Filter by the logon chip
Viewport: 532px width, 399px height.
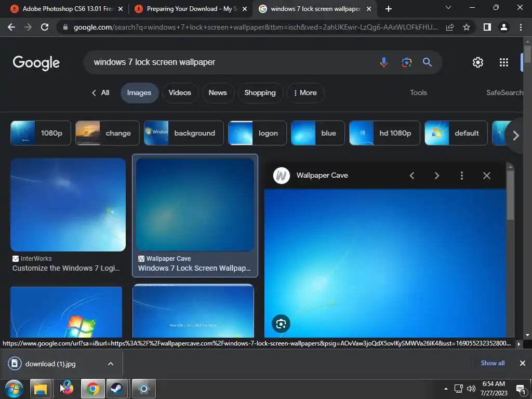[257, 133]
